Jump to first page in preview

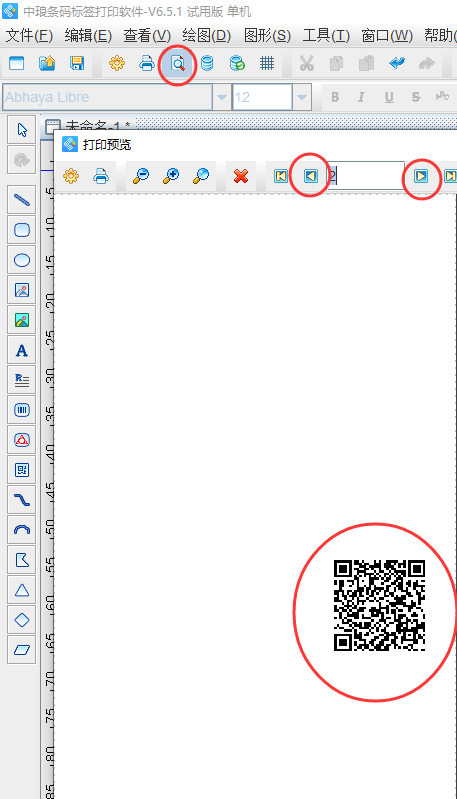point(280,176)
